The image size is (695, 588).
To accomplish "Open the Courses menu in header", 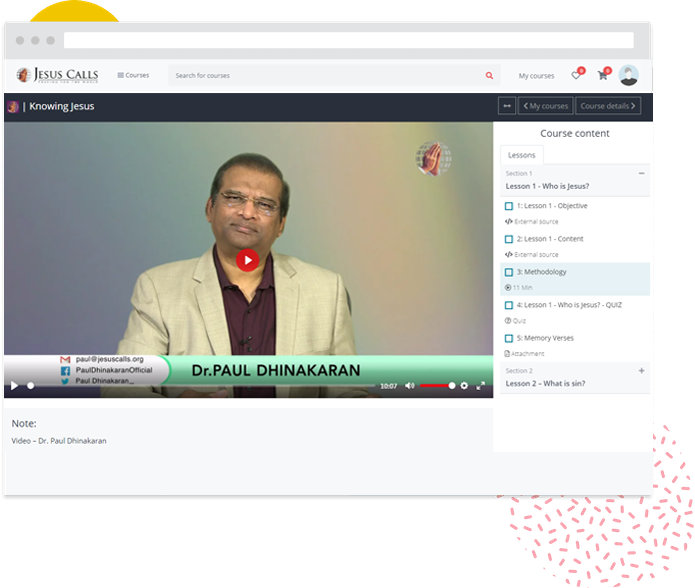I will click(133, 76).
